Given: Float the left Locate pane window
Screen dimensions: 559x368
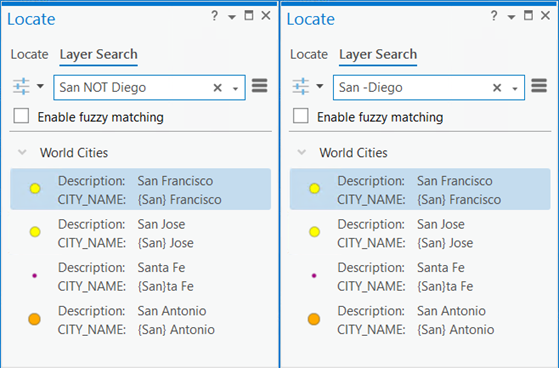Looking at the screenshot, I should [x=249, y=16].
